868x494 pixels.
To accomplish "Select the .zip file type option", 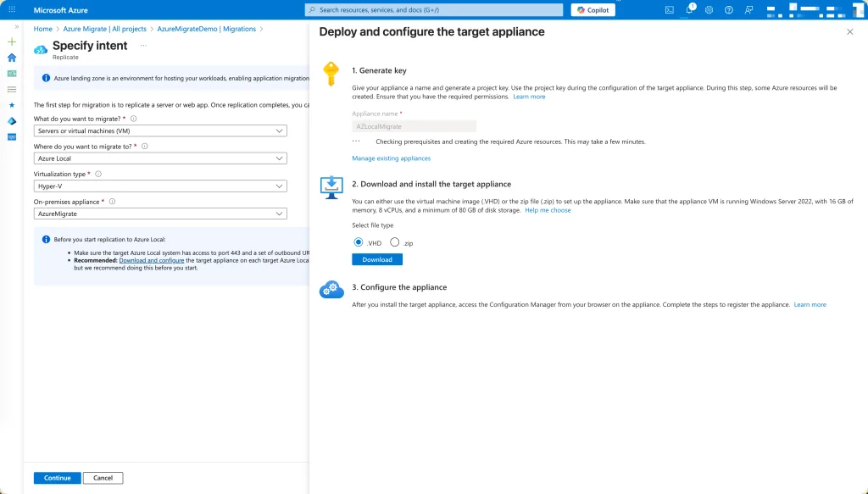I will pyautogui.click(x=395, y=242).
